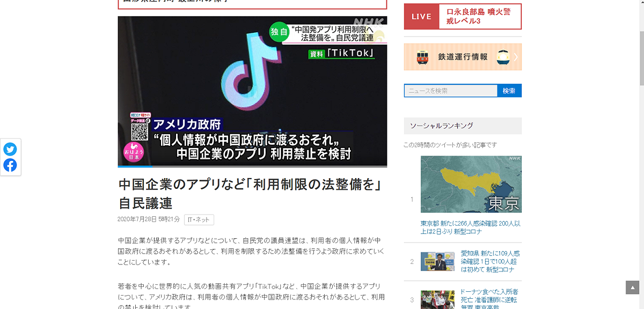
Task: Click ソーシャルランキング section header
Action: (463, 126)
